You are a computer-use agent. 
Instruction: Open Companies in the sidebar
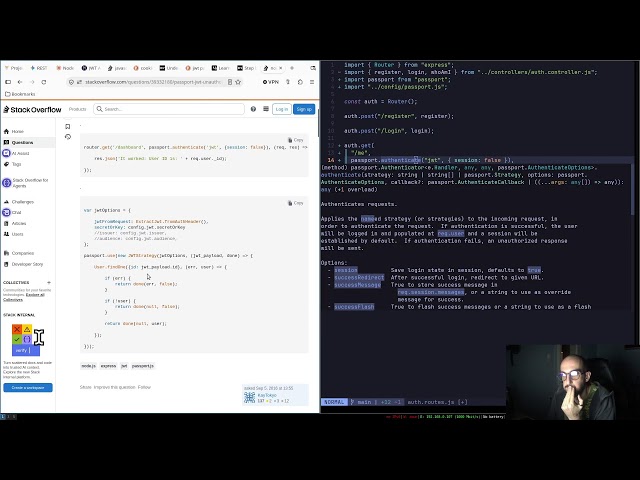[x=19, y=253]
